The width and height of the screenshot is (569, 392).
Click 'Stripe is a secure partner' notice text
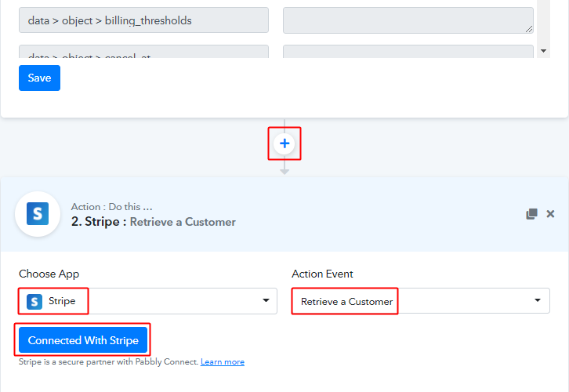click(108, 362)
